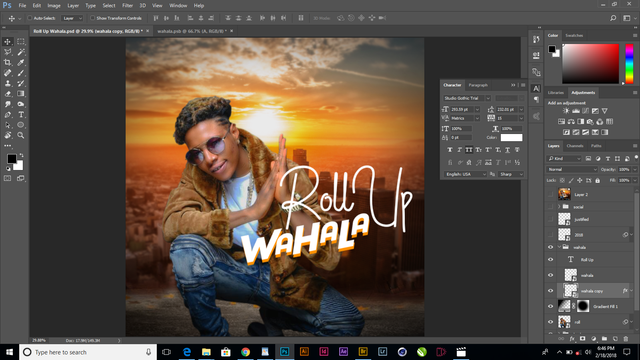
Task: Add layer mask icon in Layers panel
Action: tap(582, 339)
